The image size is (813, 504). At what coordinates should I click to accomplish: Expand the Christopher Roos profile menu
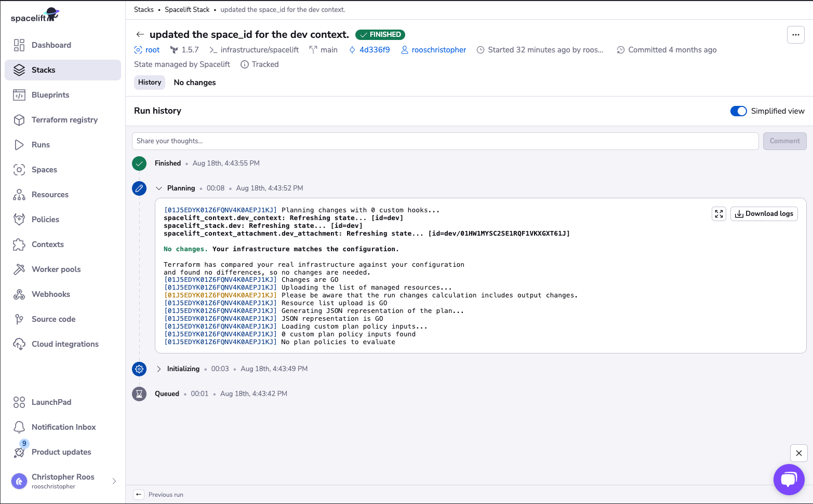pos(114,481)
